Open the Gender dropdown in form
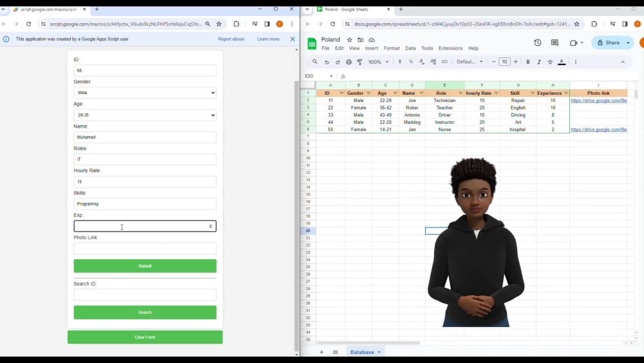644x363 pixels. (x=145, y=92)
